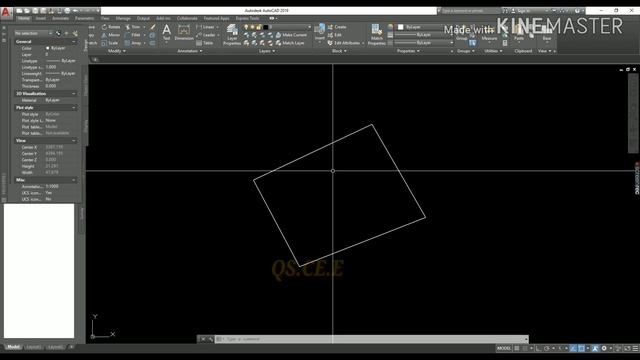Click the layer color swatch in Layers dropdown
Screen dimensions: 640x360
coord(266,27)
